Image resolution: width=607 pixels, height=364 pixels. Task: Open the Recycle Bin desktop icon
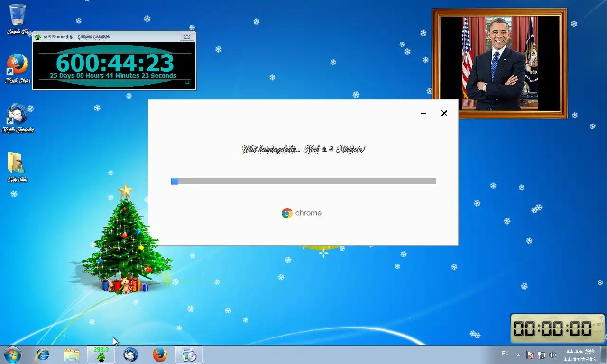[x=18, y=19]
